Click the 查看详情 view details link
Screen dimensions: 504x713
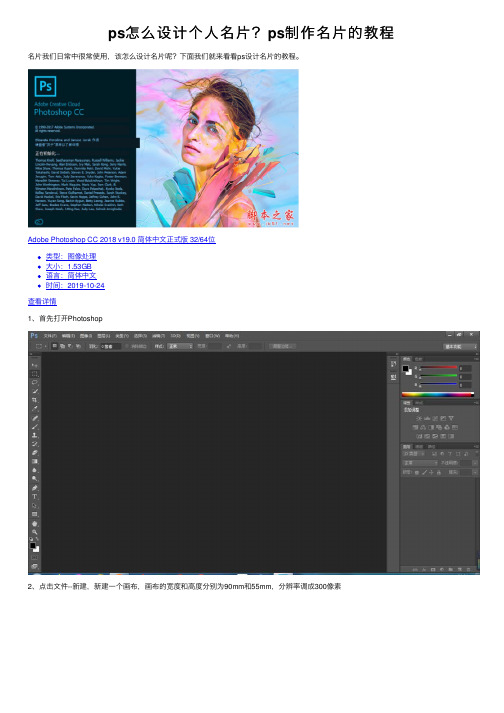click(42, 301)
